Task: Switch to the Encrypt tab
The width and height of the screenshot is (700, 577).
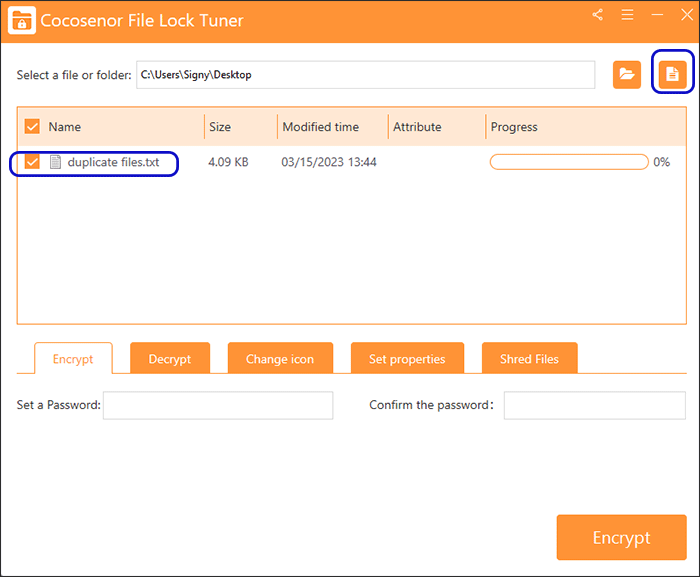Action: (73, 359)
